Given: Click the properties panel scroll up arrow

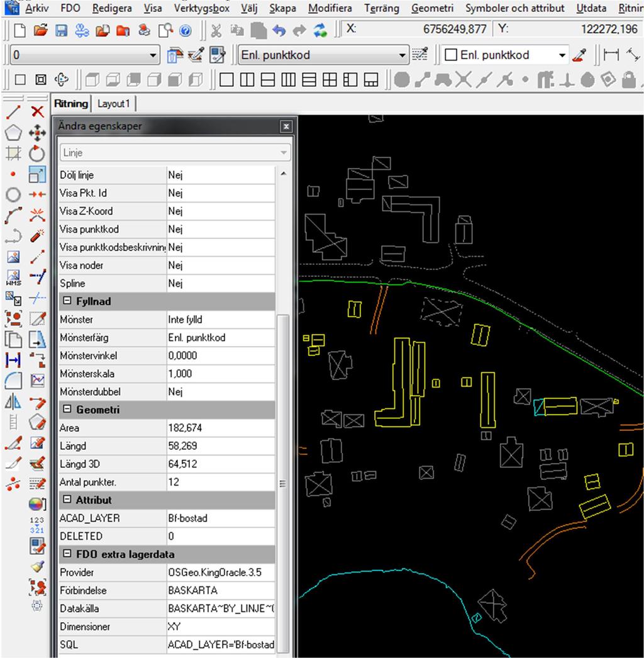Looking at the screenshot, I should (x=284, y=174).
